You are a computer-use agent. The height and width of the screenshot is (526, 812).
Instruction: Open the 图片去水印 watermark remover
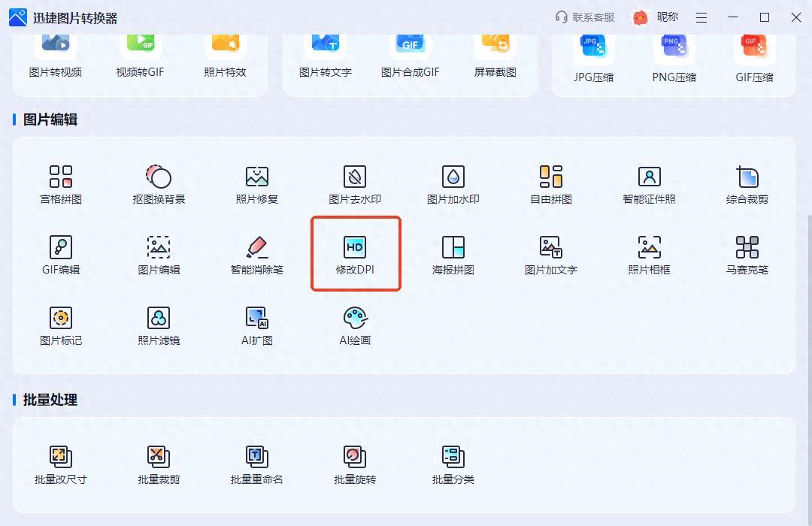tap(355, 185)
